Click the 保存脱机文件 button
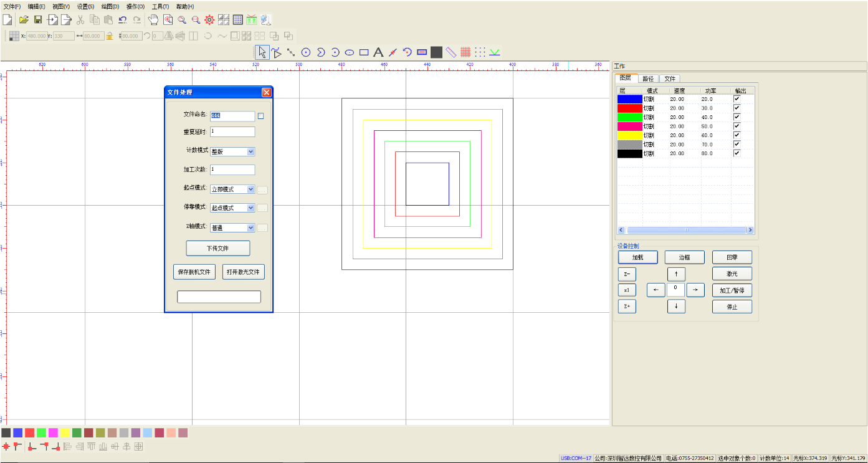 [194, 272]
